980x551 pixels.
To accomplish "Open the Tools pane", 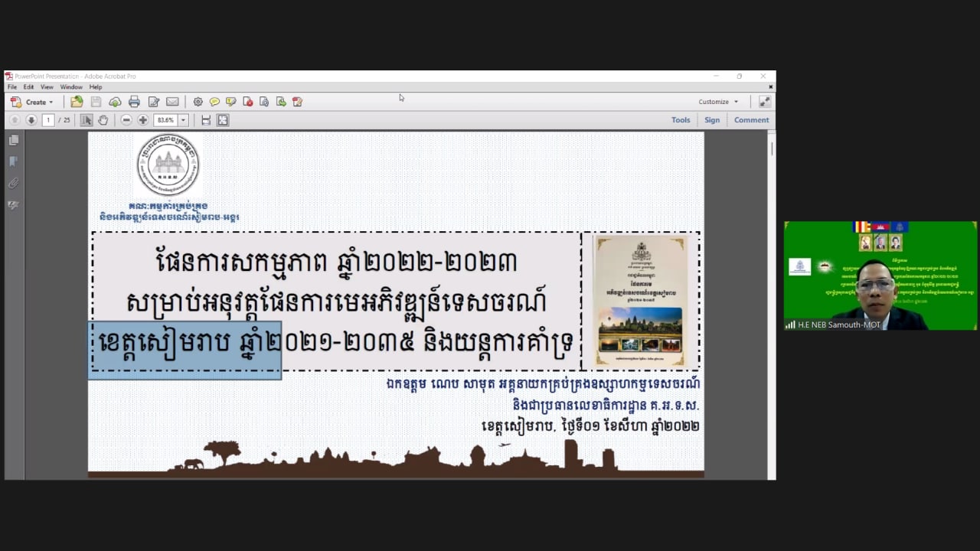I will (x=680, y=120).
